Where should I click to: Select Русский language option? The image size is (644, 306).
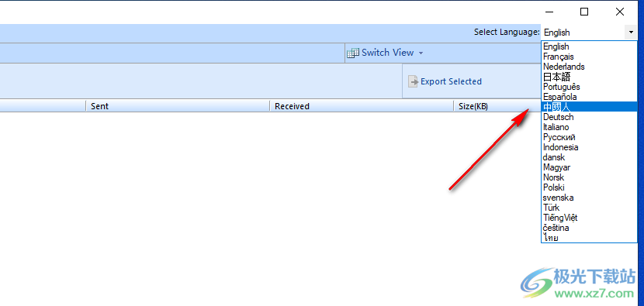589,137
